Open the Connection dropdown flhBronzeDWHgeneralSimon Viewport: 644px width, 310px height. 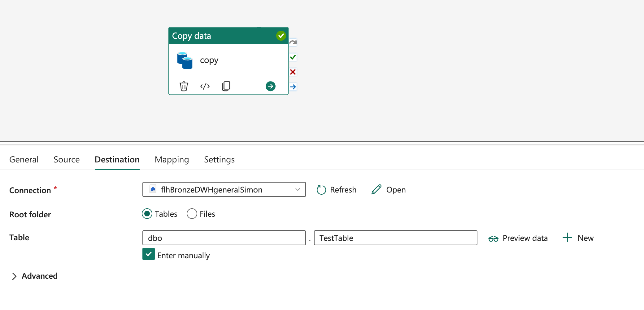click(224, 189)
